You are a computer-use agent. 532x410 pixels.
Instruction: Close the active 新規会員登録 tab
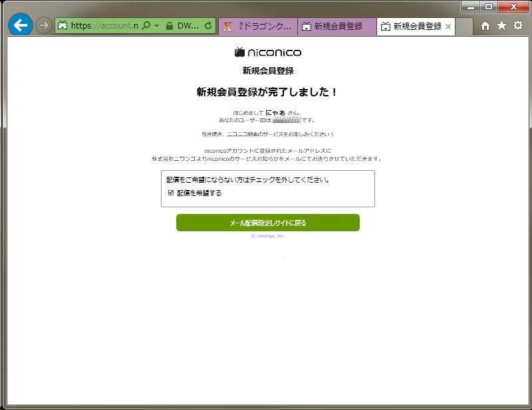pos(448,27)
